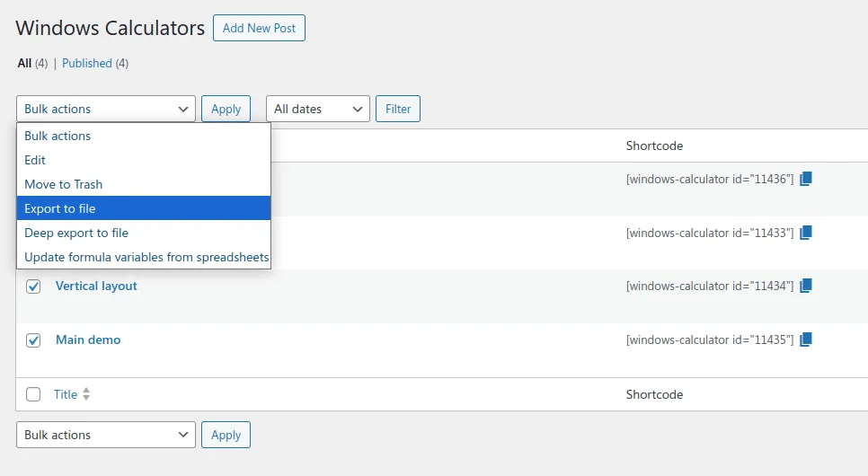Viewport: 868px width, 476px height.
Task: Click the Add New Post button
Action: pyautogui.click(x=259, y=28)
